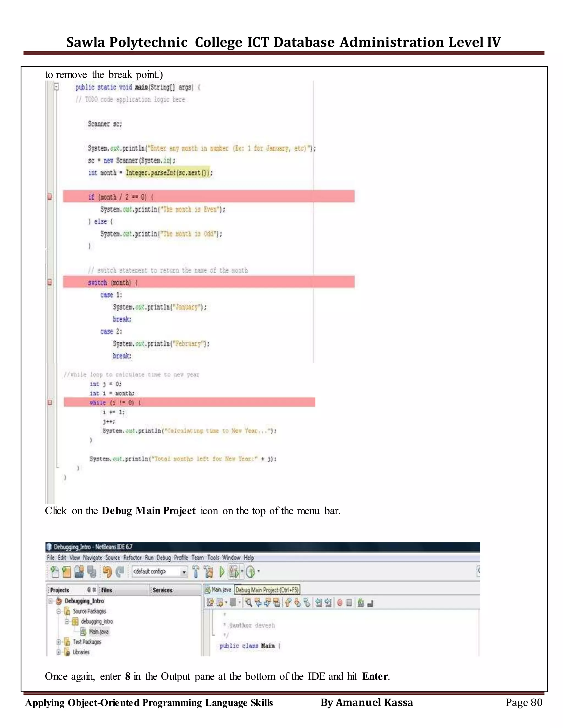The height and width of the screenshot is (728, 563).
Task: Click Previous Bookmark editor icon
Action: pyautogui.click(x=288, y=602)
